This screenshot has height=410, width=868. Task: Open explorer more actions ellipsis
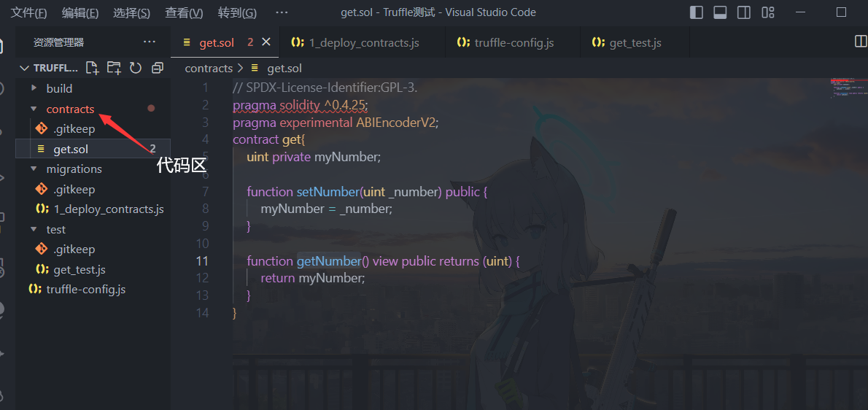(x=150, y=42)
